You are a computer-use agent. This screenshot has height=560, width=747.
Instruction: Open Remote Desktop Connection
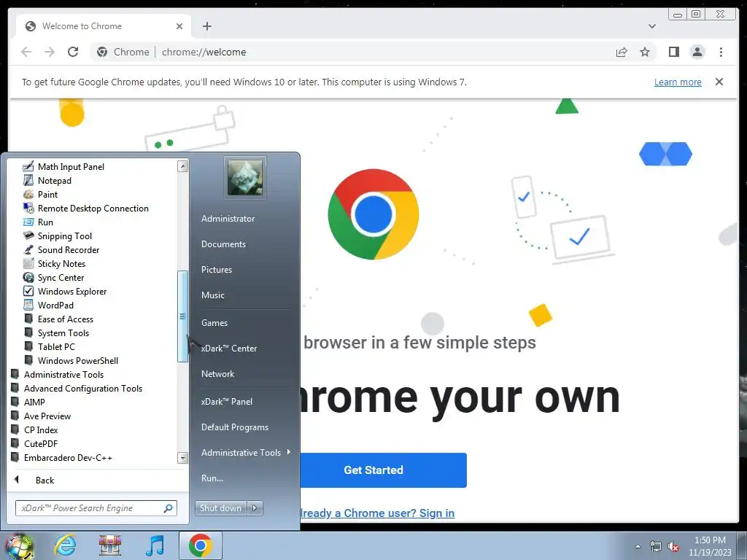(x=93, y=208)
